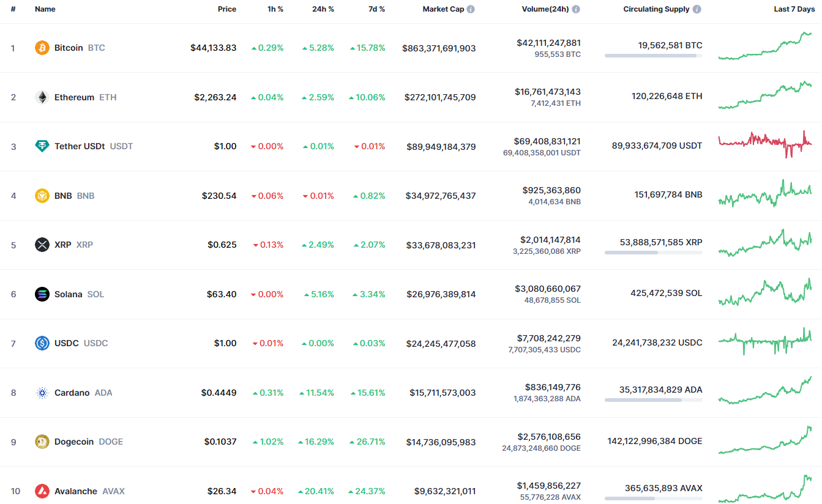Viewport: 822px width, 504px height.
Task: Click the Bitcoin coin logo icon
Action: tap(42, 48)
